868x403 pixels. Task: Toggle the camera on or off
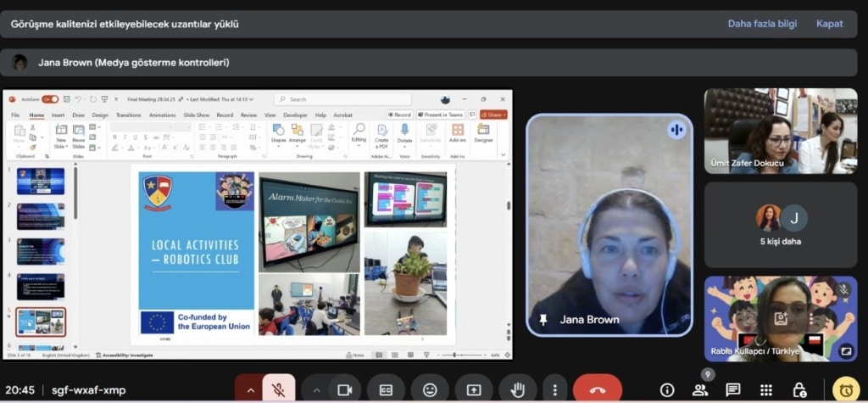[x=344, y=389]
